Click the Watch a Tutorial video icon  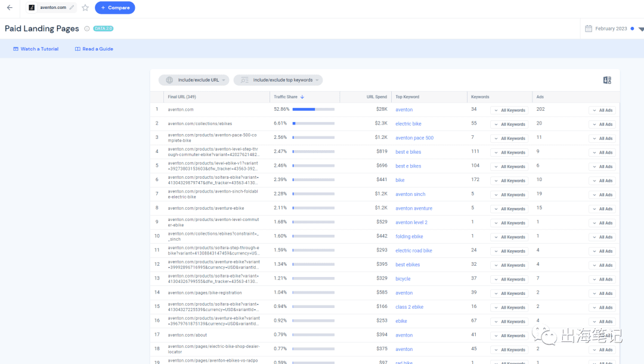coord(16,49)
